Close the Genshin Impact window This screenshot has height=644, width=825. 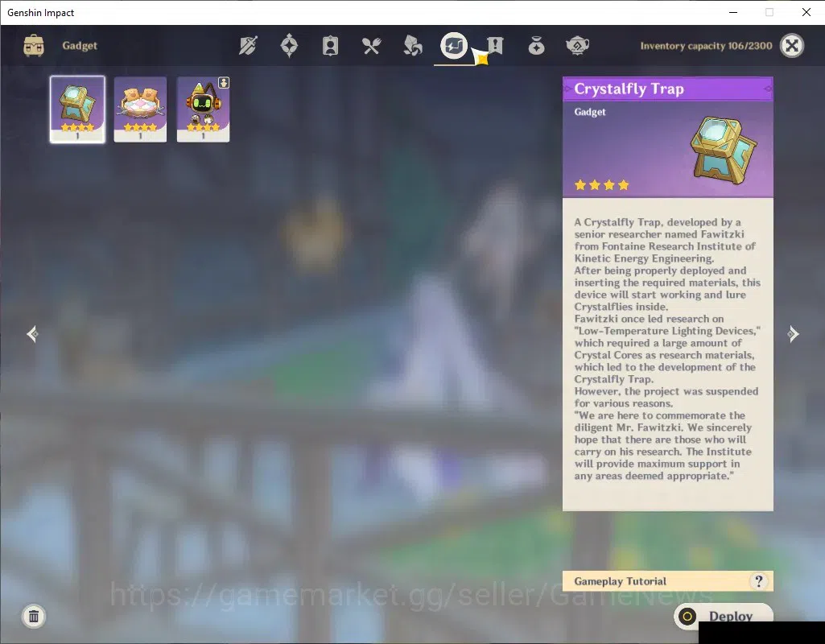pyautogui.click(x=806, y=12)
